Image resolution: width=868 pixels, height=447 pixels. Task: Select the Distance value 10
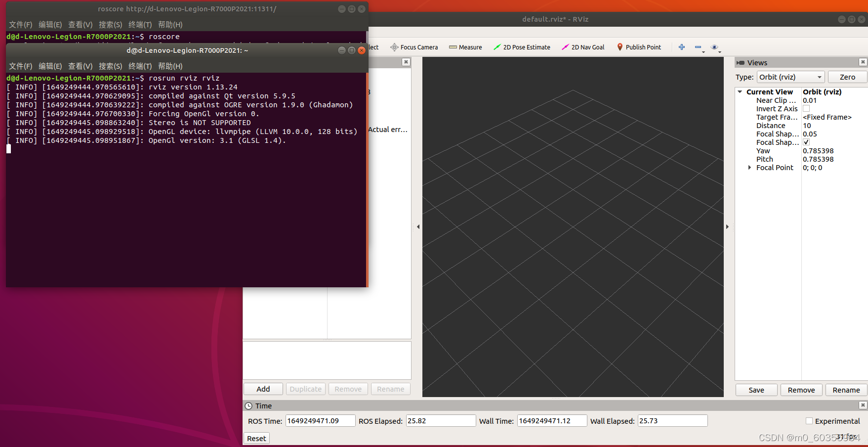[807, 126]
